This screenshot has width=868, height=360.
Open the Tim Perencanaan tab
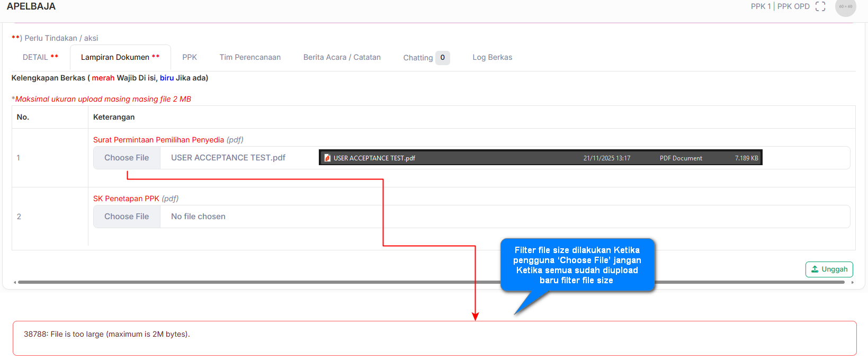click(x=250, y=57)
